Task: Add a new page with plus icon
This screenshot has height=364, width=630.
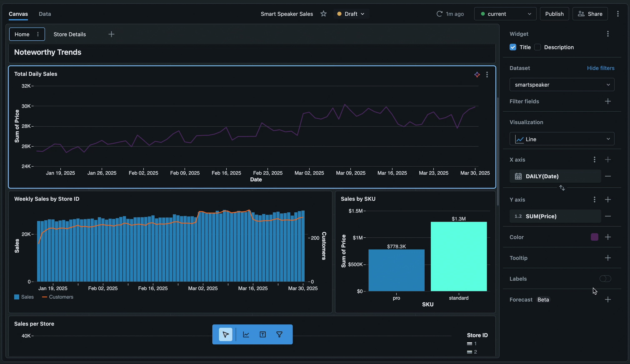Action: pos(111,34)
